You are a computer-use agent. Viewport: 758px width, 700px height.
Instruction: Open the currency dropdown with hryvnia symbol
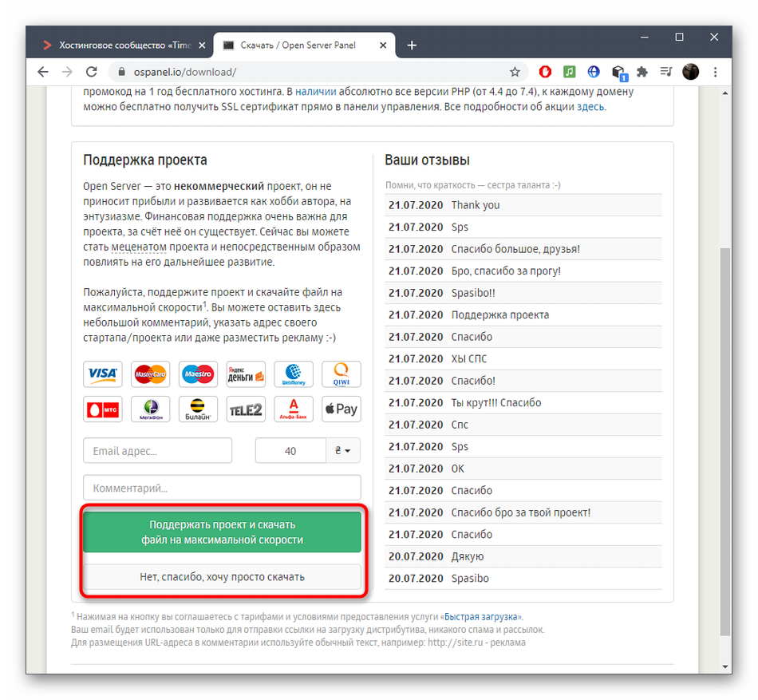[343, 450]
